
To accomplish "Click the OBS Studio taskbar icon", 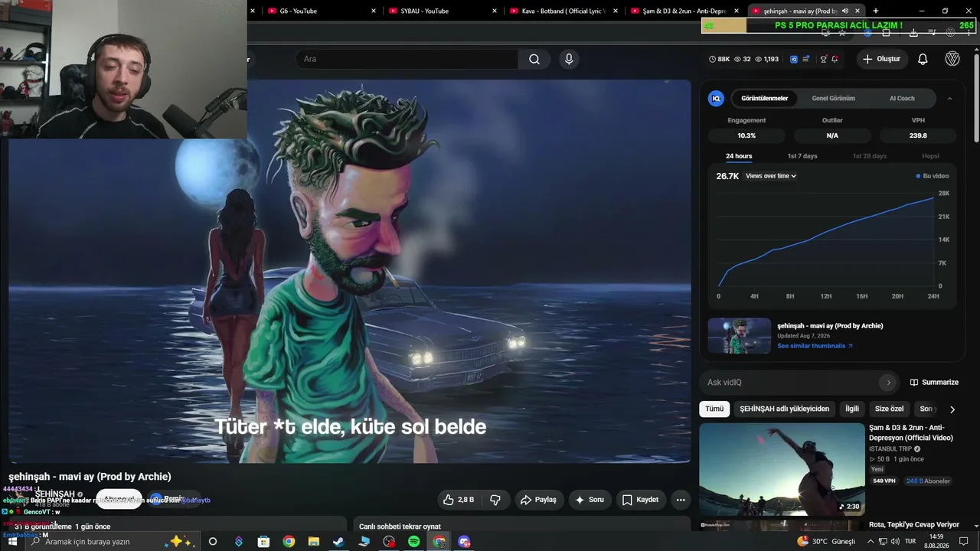I will [389, 542].
